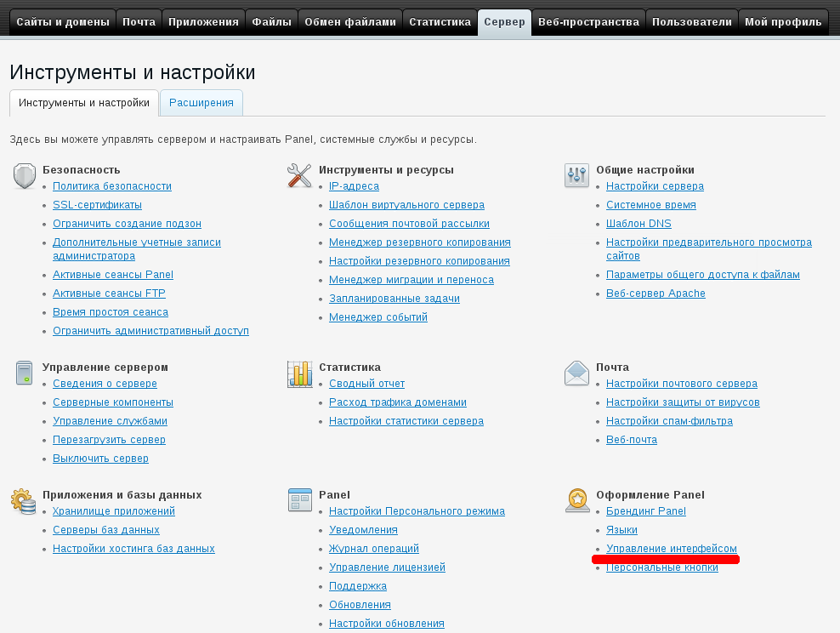
Task: Click the Security shield icon
Action: tap(24, 176)
